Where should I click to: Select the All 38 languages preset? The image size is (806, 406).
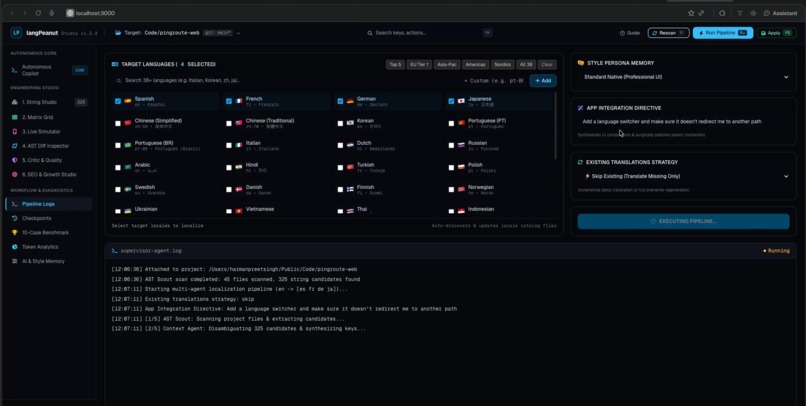click(525, 65)
